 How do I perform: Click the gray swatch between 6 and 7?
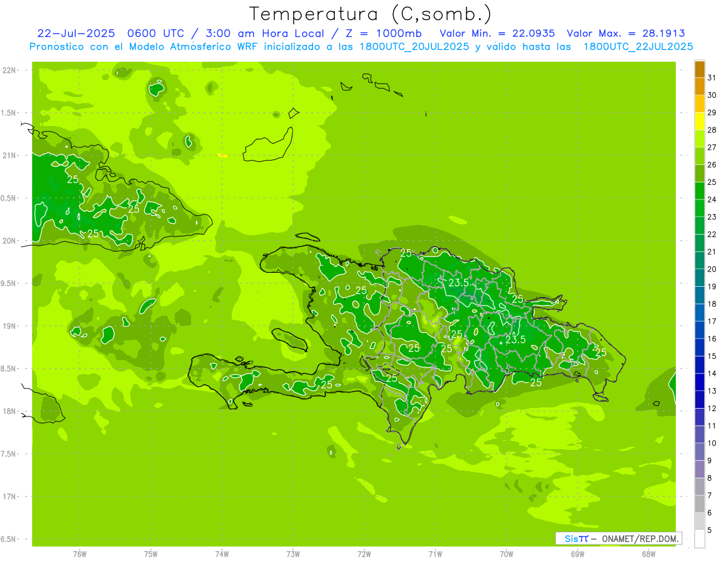click(699, 504)
